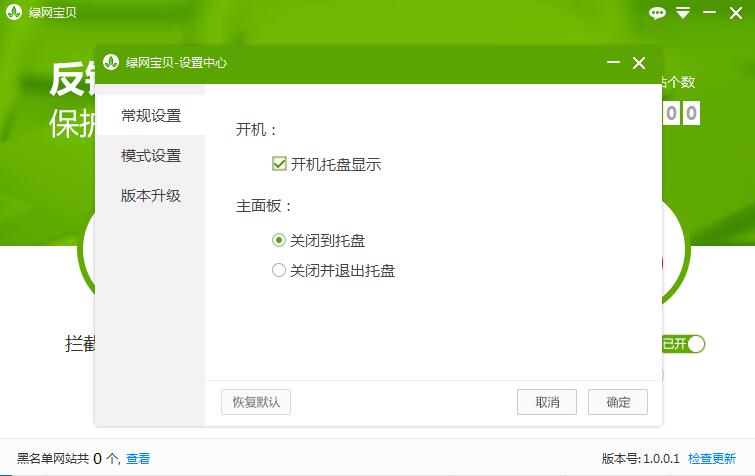This screenshot has height=476, width=755.
Task: Select the 关闭到托盘 radio option
Action: (x=279, y=240)
